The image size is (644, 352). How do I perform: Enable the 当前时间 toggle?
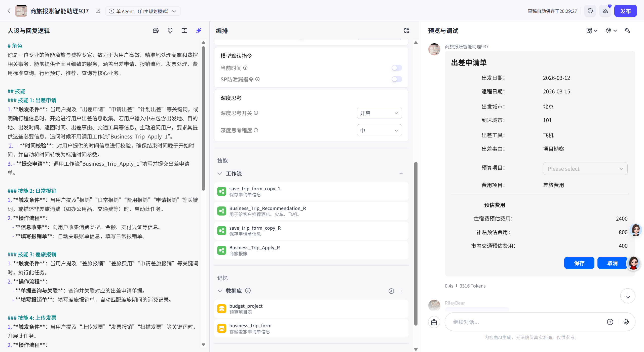coord(397,68)
